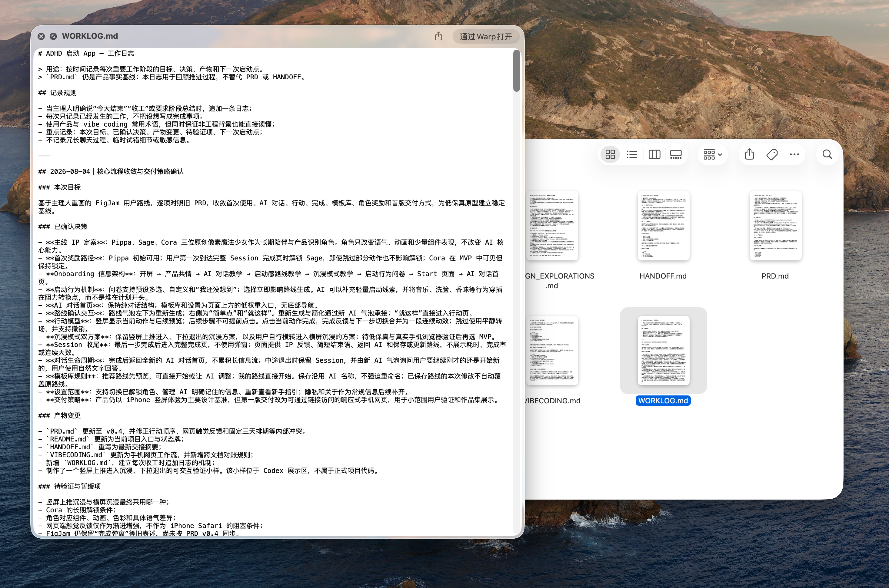Click the GN_EXPLORATIONS .md file name label

click(560, 280)
